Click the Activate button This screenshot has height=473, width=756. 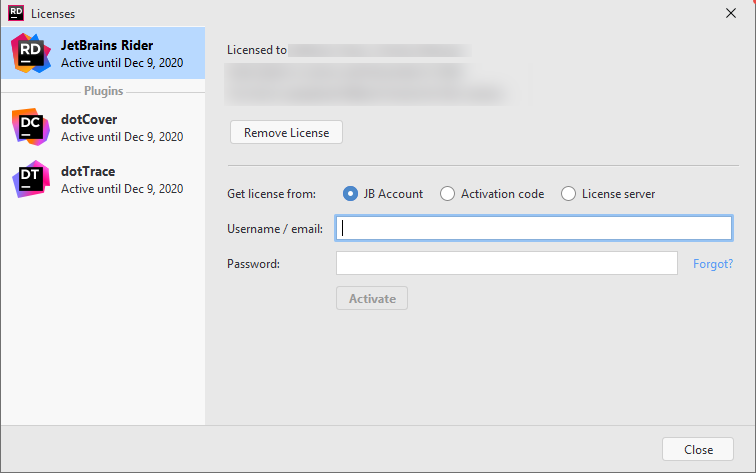point(372,298)
